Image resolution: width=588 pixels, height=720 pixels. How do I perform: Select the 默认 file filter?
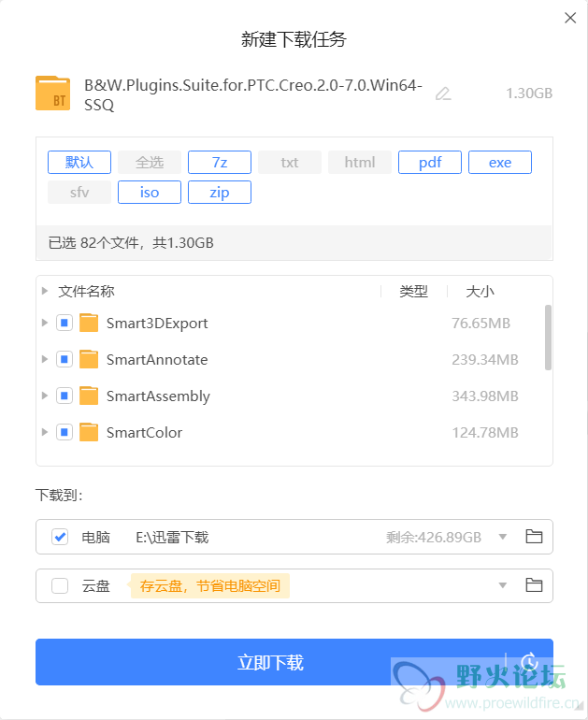click(x=79, y=162)
